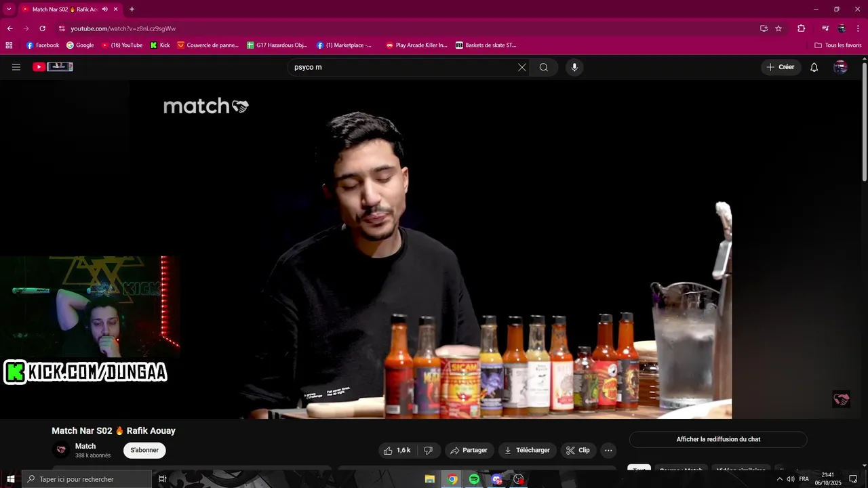868x488 pixels.
Task: Click the address bar URL
Action: pos(123,28)
